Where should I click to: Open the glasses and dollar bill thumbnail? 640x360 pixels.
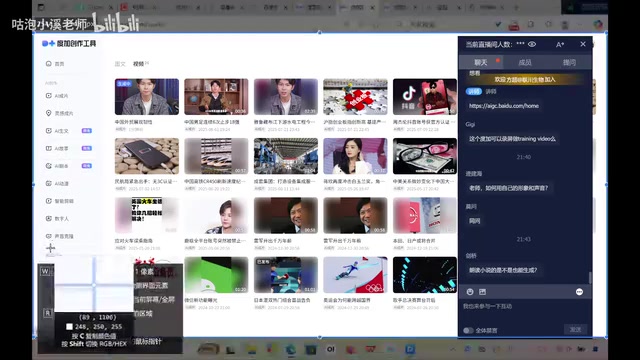tap(424, 156)
